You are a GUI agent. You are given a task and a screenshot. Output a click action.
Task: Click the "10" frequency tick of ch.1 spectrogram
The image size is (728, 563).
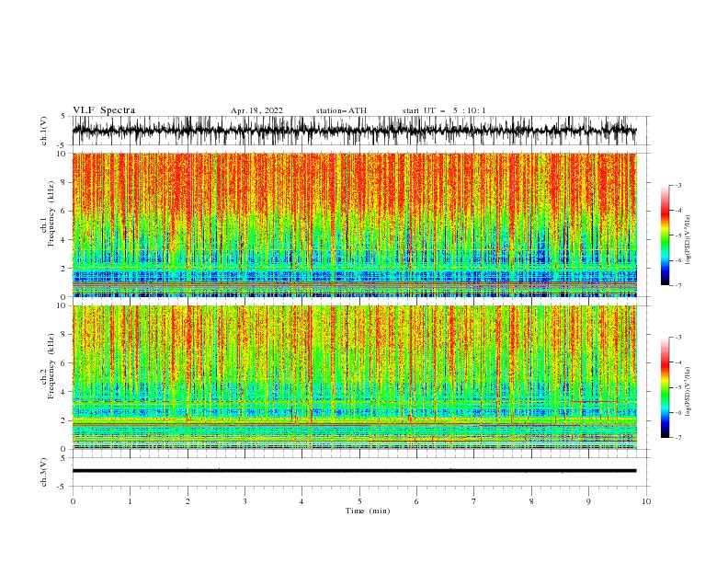(x=63, y=154)
